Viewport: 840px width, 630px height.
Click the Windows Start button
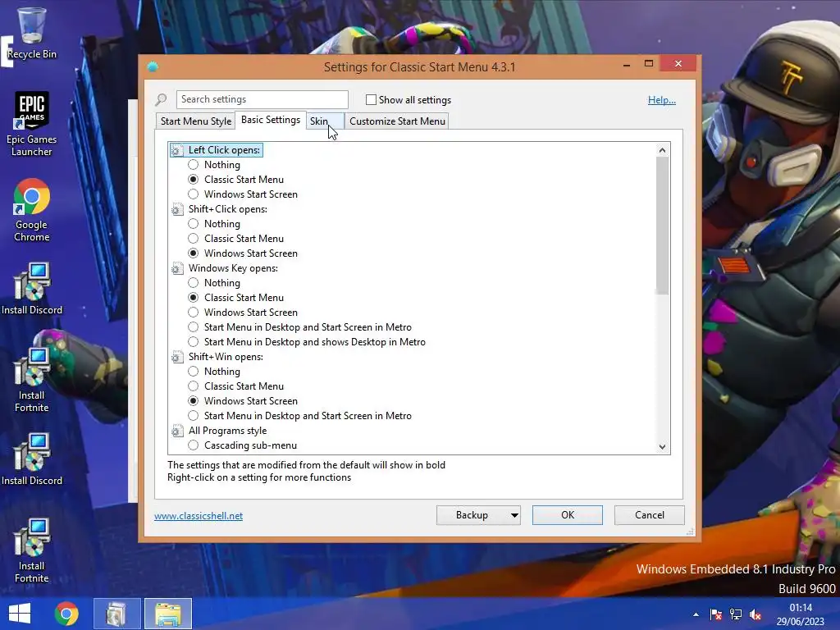coord(20,614)
